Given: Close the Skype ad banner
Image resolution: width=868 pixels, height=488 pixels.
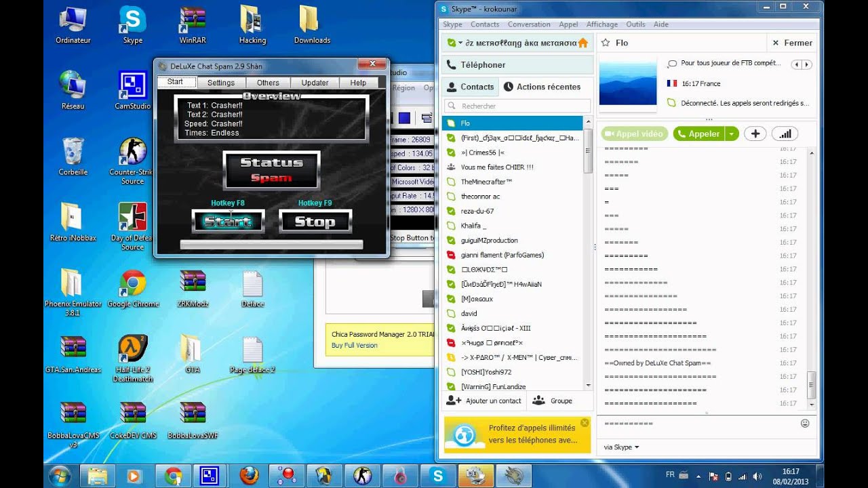Looking at the screenshot, I should (x=585, y=422).
